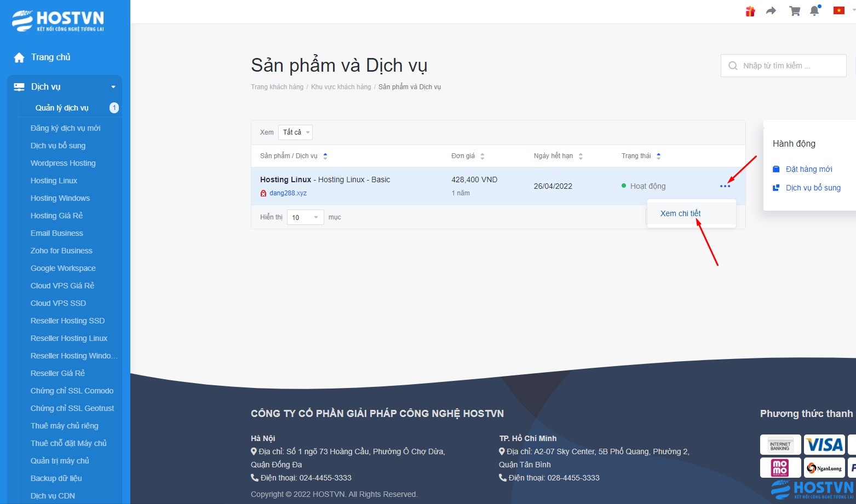Viewport: 856px width, 504px height.
Task: Open the rows-per-page dropdown showing 10
Action: pos(306,217)
